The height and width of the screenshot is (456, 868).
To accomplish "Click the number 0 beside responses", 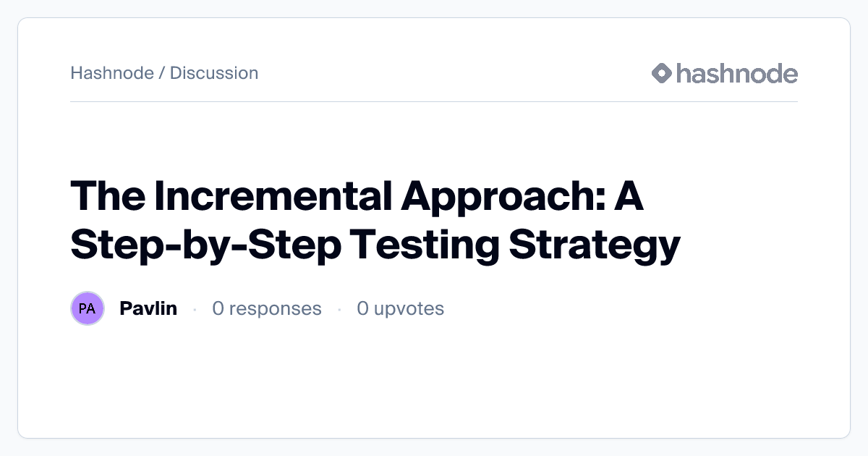I will [218, 308].
